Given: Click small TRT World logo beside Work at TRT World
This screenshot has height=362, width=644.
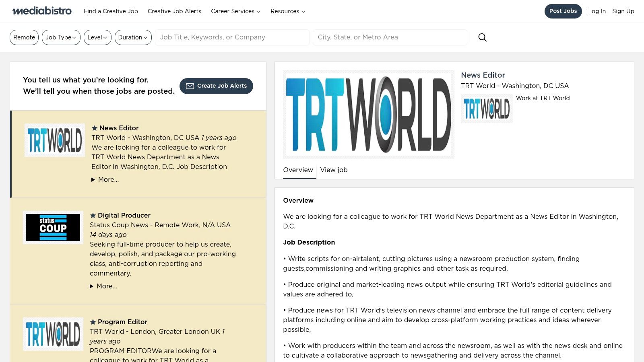Looking at the screenshot, I should pos(487,109).
